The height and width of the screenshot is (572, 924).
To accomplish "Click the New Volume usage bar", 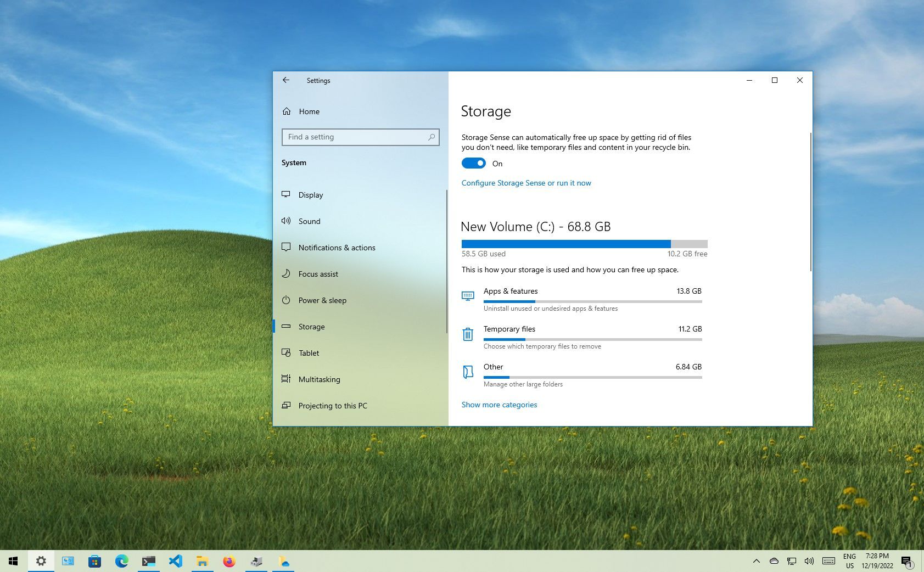I will point(584,243).
